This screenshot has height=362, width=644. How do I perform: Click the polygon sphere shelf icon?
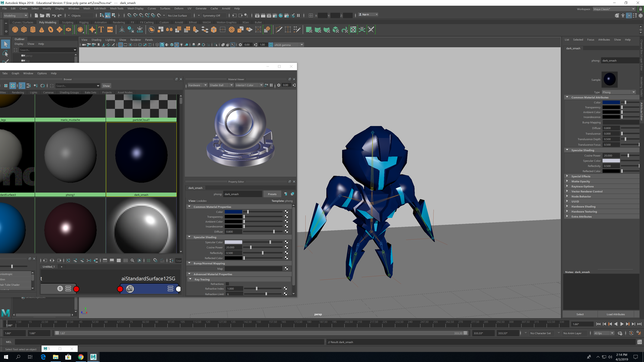pos(15,30)
